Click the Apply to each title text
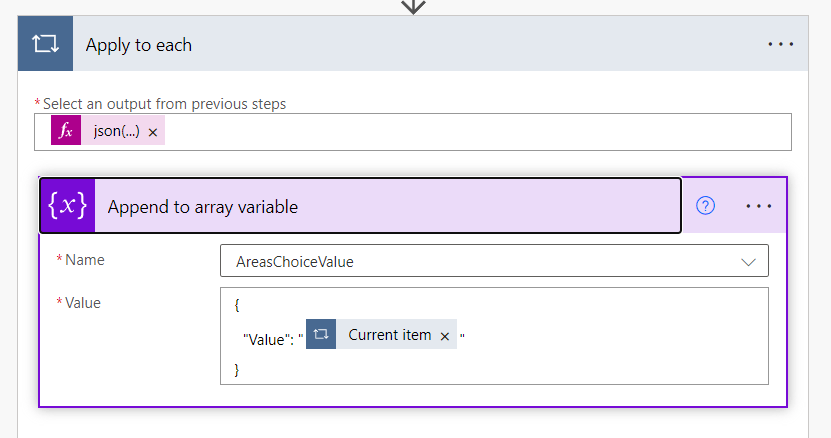Viewport: 831px width, 438px height. (139, 45)
